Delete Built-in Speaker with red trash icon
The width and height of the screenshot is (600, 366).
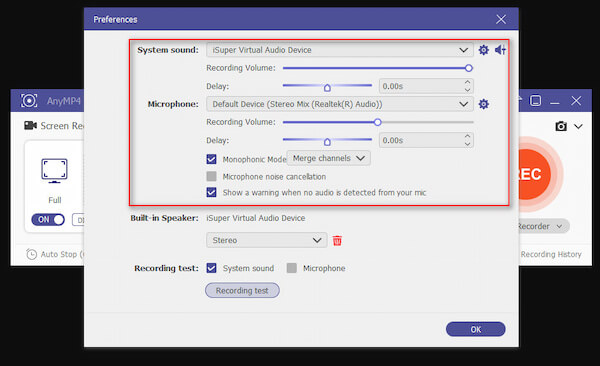(x=337, y=240)
